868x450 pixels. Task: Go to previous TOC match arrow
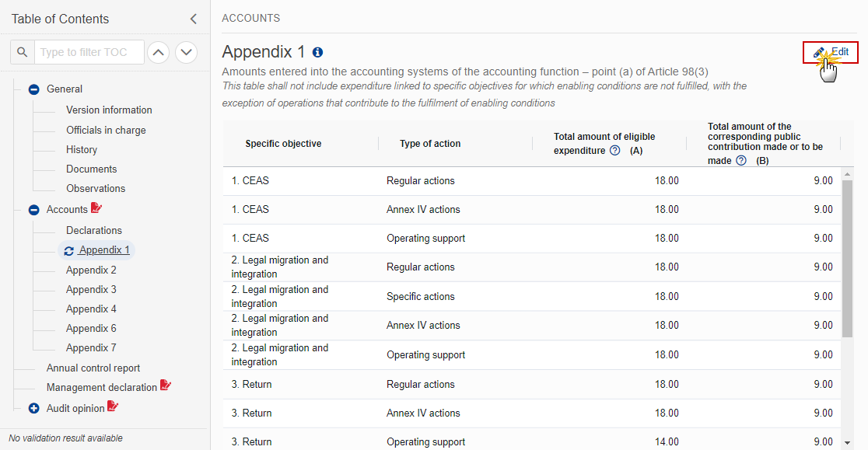click(159, 53)
